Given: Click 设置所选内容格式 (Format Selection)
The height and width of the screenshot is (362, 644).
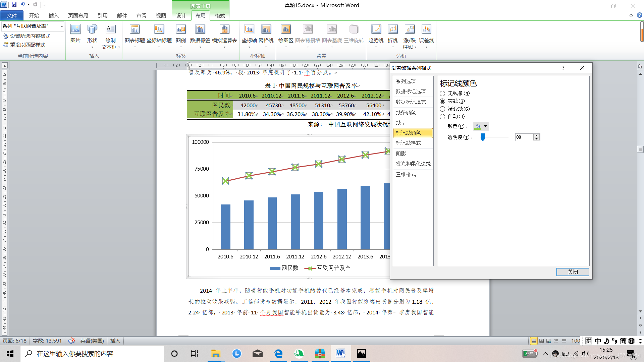Looking at the screenshot, I should (30, 36).
